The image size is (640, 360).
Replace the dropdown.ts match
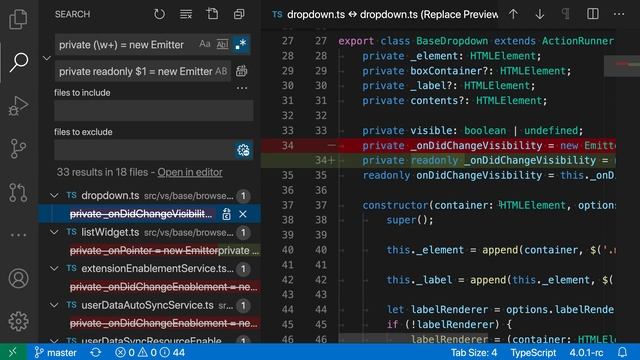(226, 214)
